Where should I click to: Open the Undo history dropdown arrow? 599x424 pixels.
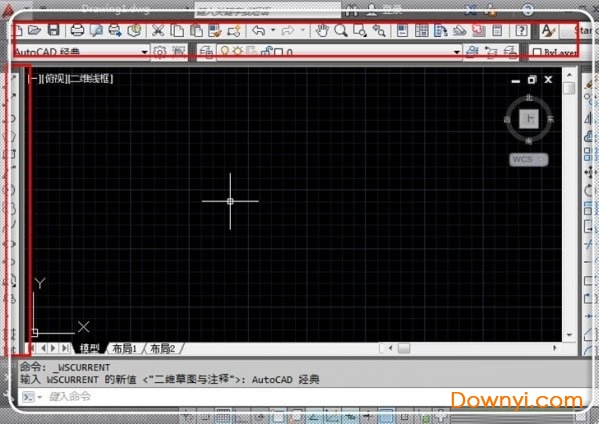[x=273, y=30]
